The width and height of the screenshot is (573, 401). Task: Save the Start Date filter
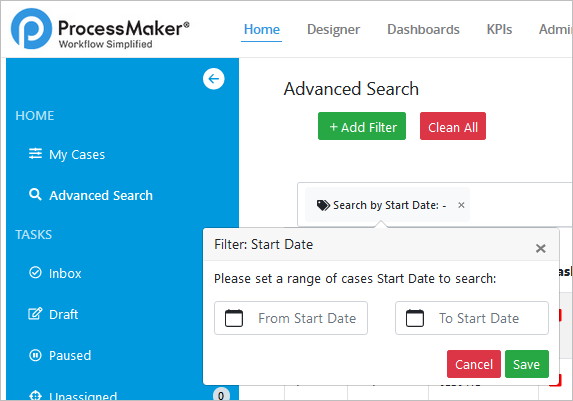point(527,364)
